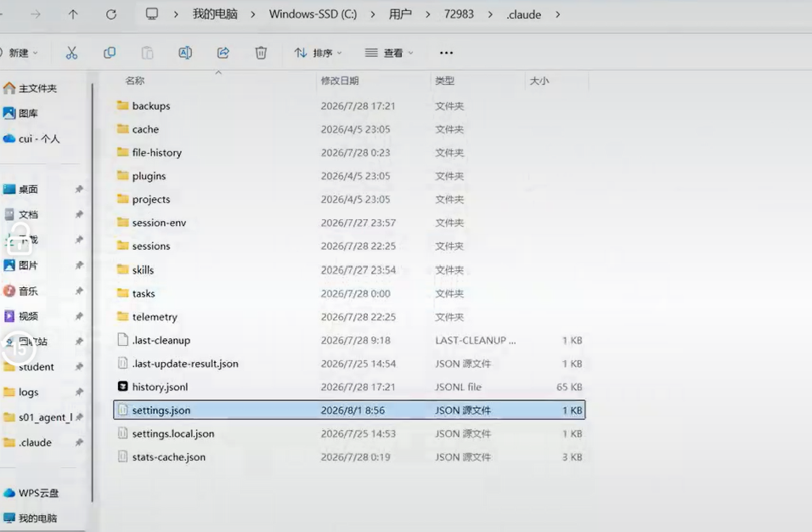Select the telemetry folder name

(x=155, y=316)
